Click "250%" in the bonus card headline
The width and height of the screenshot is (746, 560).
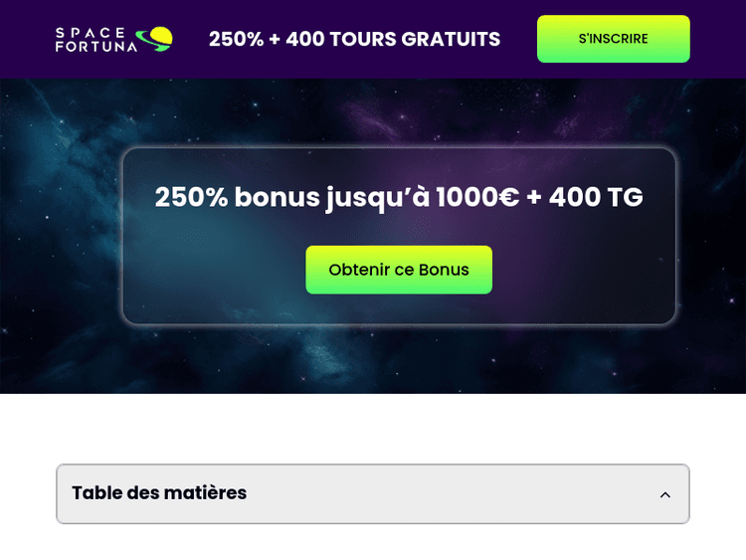[x=191, y=197]
